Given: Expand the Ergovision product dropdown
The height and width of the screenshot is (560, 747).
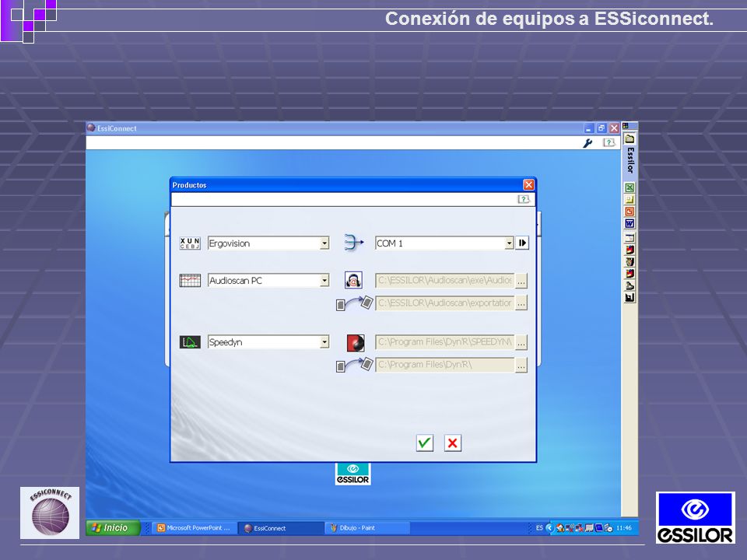Looking at the screenshot, I should 324,243.
